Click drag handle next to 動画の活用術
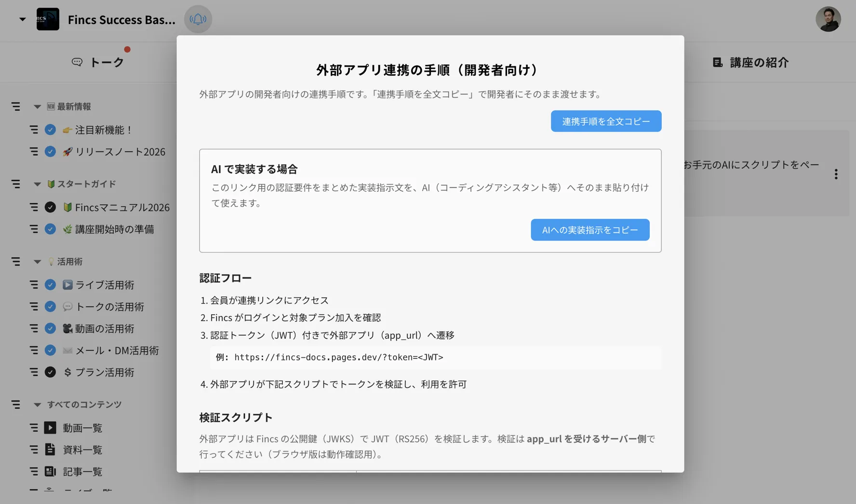Viewport: 856px width, 504px height. 34,329
